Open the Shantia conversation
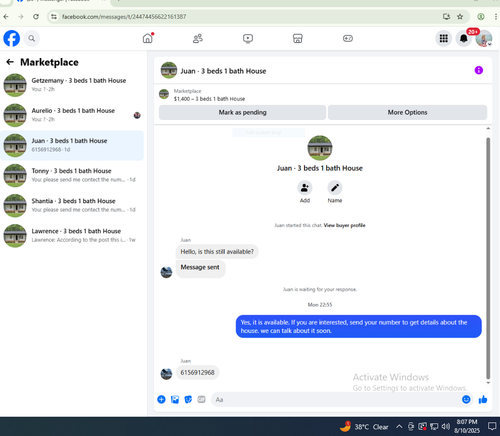500x436 pixels. (x=72, y=205)
